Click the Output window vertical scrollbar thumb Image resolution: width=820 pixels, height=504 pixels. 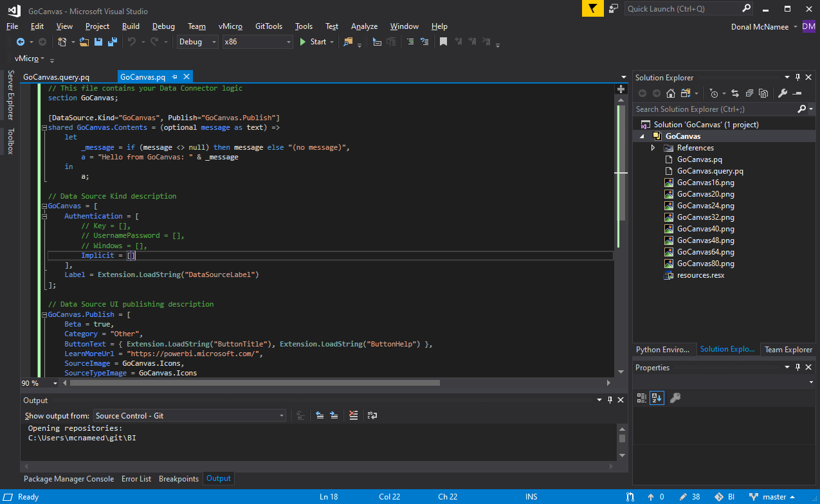pos(622,438)
